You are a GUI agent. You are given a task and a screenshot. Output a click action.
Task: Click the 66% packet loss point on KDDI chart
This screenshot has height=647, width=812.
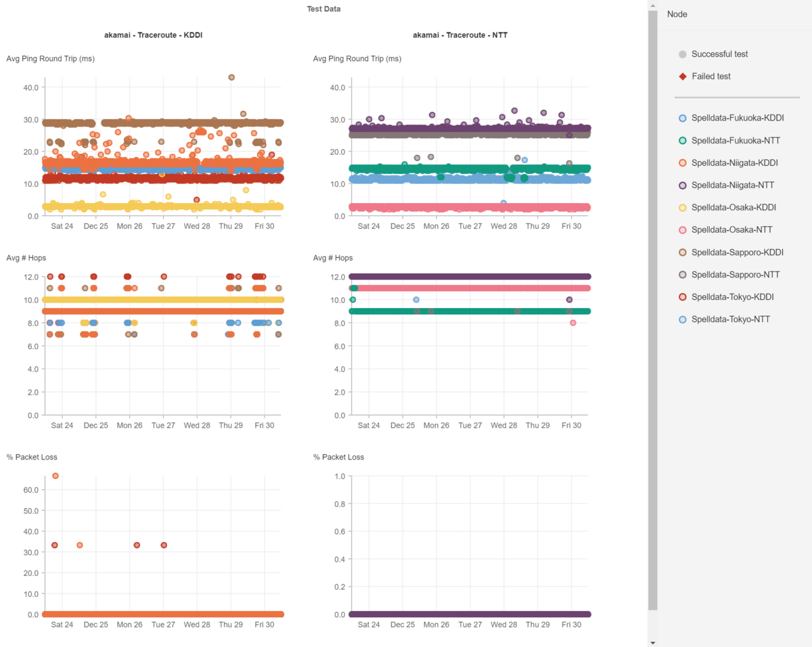pyautogui.click(x=55, y=476)
